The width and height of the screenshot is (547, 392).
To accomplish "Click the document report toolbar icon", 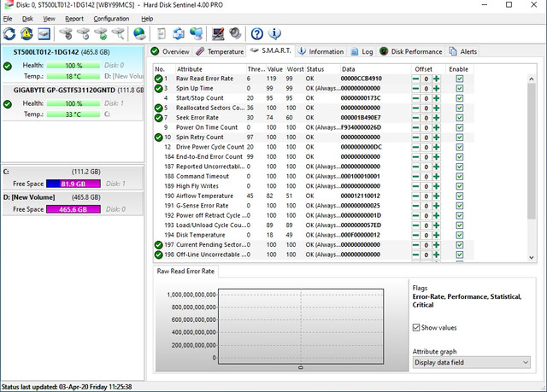I will click(x=162, y=34).
